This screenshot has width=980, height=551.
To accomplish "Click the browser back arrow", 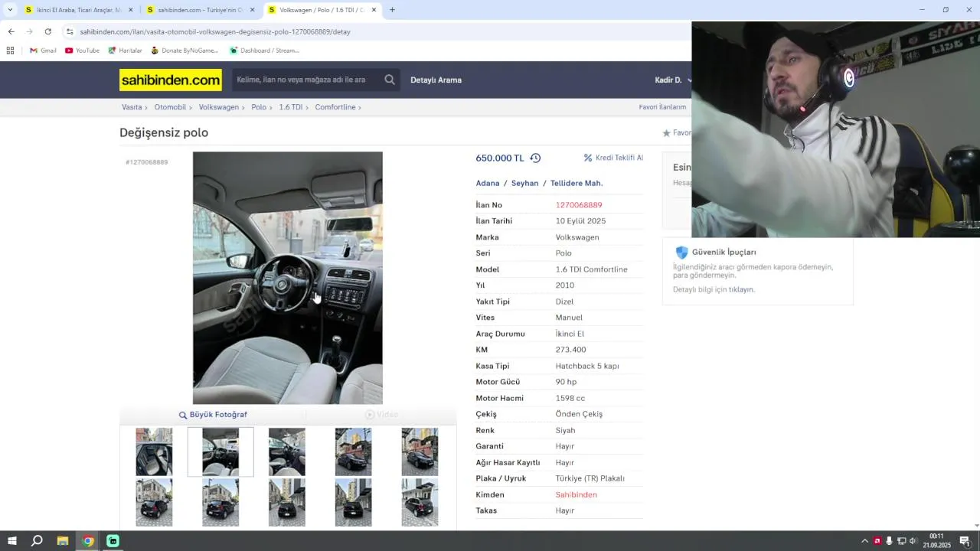I will click(11, 31).
